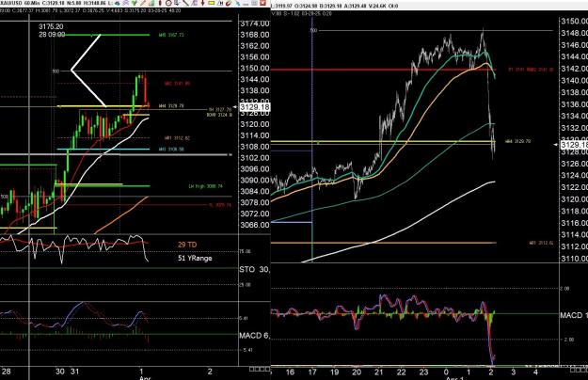The width and height of the screenshot is (588, 380).
Task: Click the 'STO 30,' indicator label
Action: click(254, 269)
